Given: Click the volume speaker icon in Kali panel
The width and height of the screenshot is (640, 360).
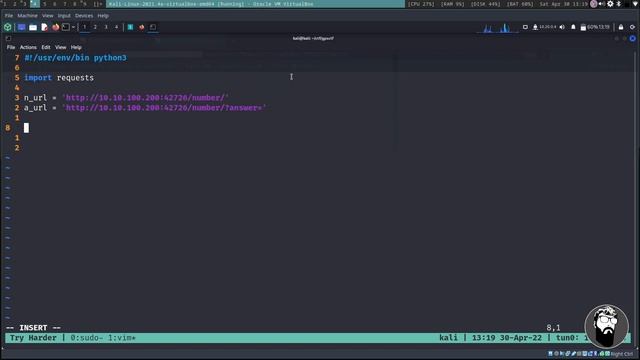Looking at the screenshot, I should (x=562, y=27).
